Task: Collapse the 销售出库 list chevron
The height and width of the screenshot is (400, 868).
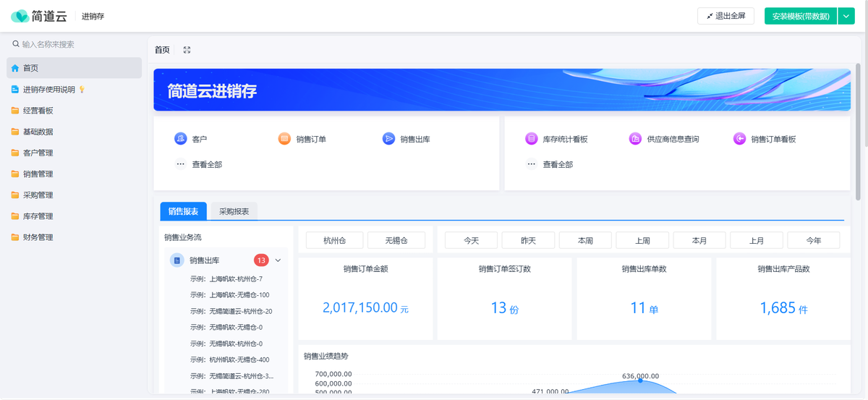Action: coord(278,260)
